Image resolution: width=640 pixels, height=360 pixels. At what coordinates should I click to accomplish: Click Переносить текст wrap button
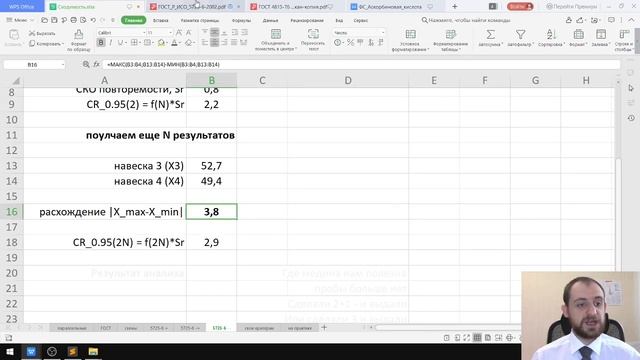(313, 40)
